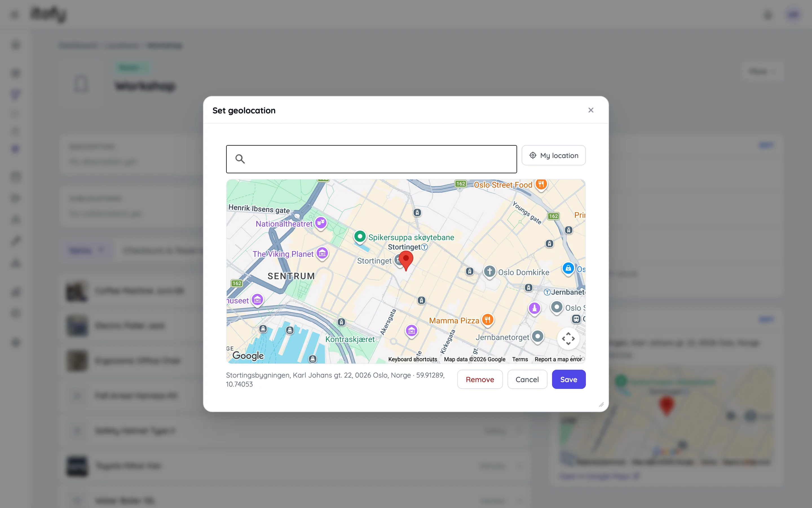Viewport: 812px width, 508px height.
Task: Click the Oslo S station marker
Action: pyautogui.click(x=557, y=307)
